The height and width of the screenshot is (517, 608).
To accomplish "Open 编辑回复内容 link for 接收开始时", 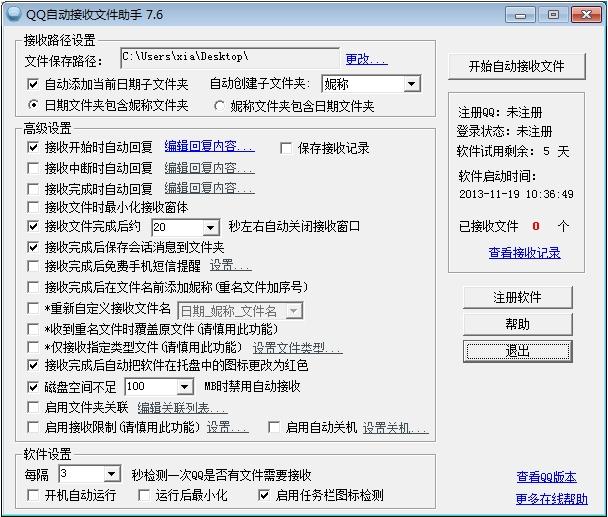I will click(x=209, y=146).
